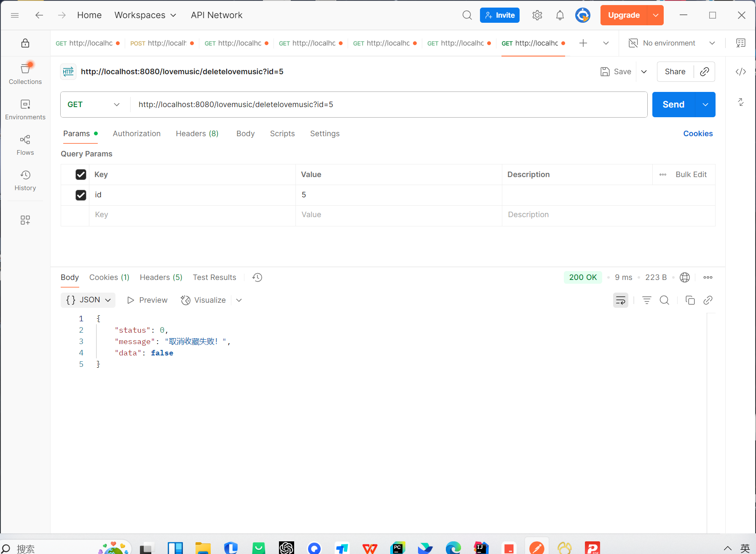
Task: Open the configure workspace sidebar grid icon
Action: pos(25,220)
